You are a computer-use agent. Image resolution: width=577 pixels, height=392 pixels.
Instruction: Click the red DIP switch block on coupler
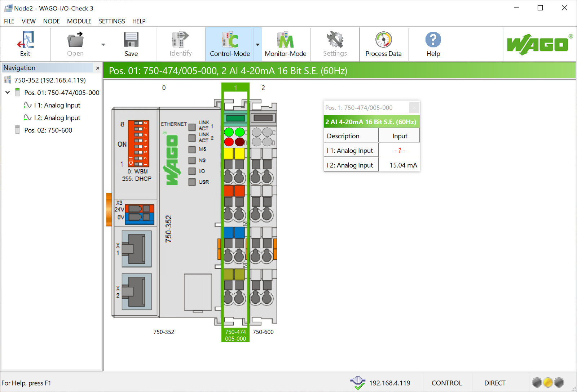click(x=138, y=143)
